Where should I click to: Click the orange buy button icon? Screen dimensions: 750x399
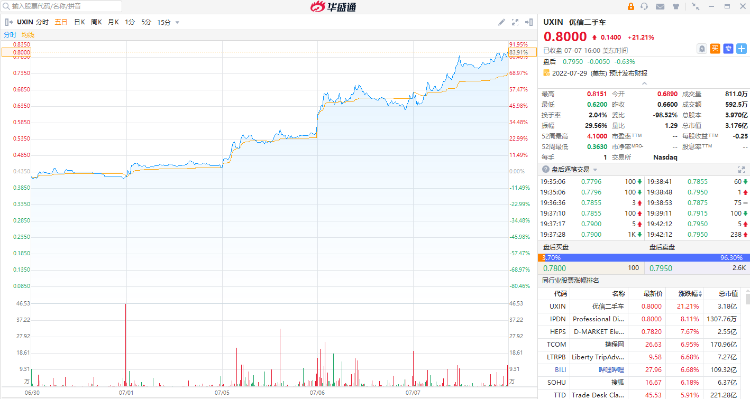[715, 48]
